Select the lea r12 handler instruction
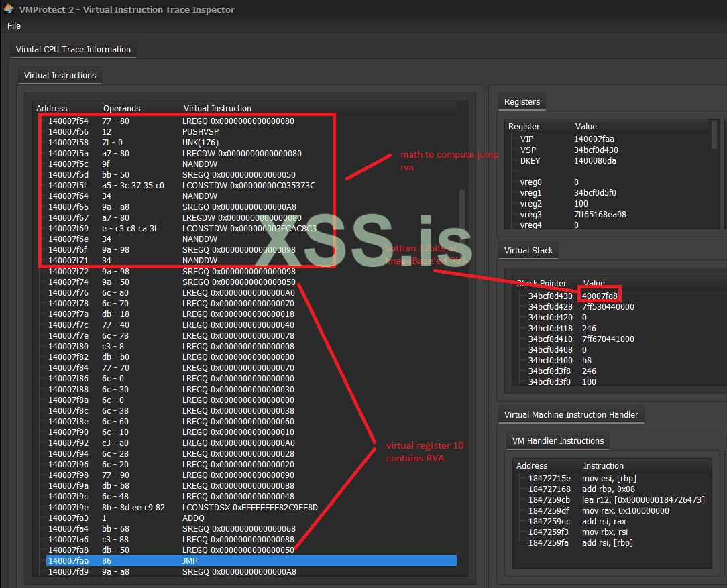Screen dimensions: 727x588 619,500
